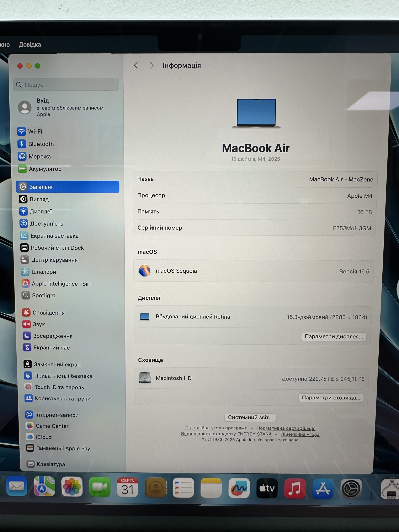Image resolution: width=399 pixels, height=532 pixels.
Task: Click Macintosh HD storage row
Action: 252,378
